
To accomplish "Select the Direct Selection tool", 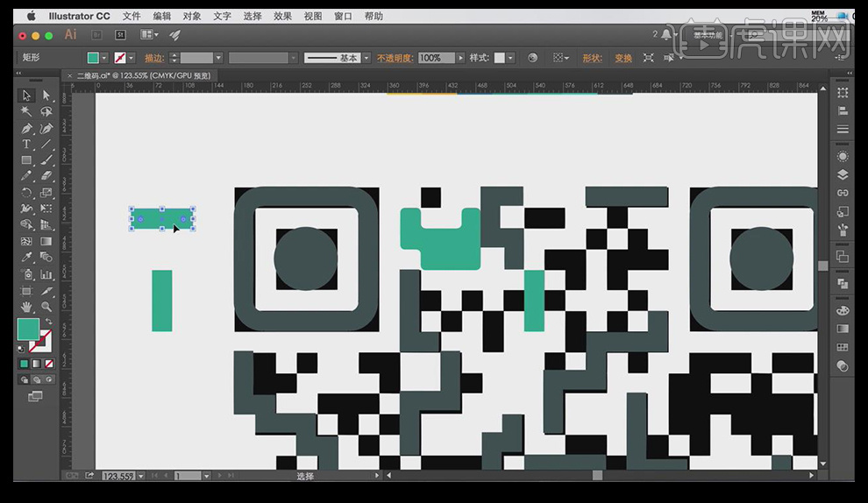I will pos(46,96).
